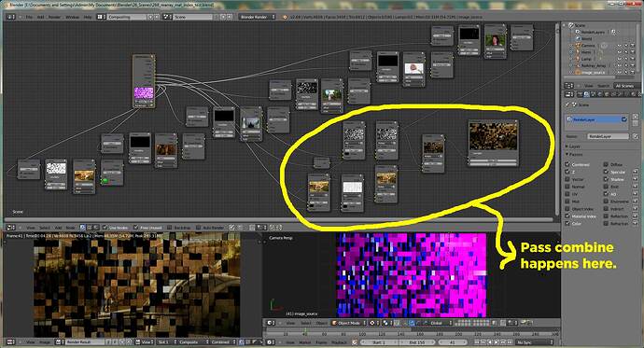Open the Global orientation dropdown
Screen dimensions: 644x348
pos(439,323)
